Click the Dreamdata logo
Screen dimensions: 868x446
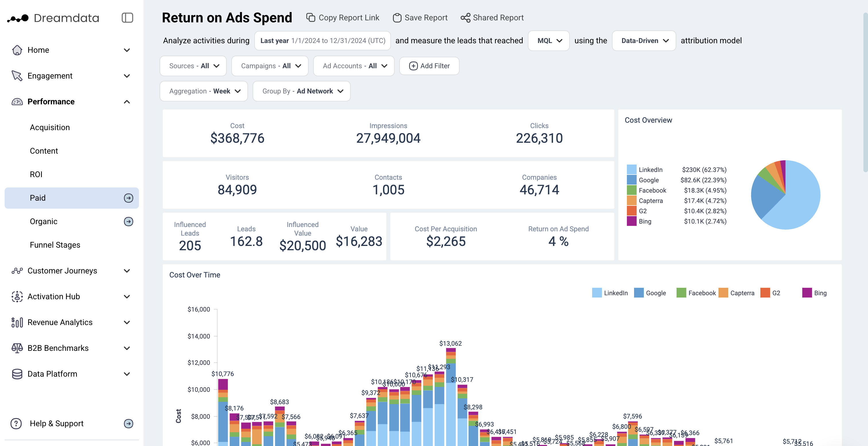click(53, 18)
